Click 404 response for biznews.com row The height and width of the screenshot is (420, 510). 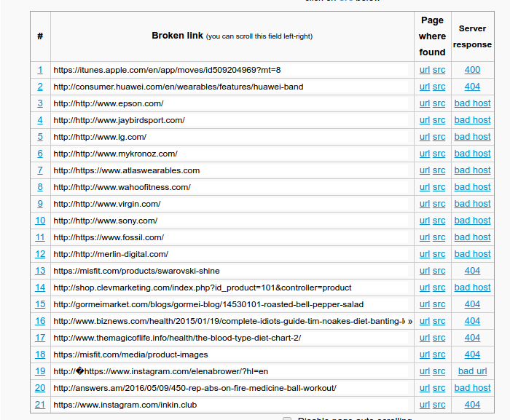click(472, 321)
